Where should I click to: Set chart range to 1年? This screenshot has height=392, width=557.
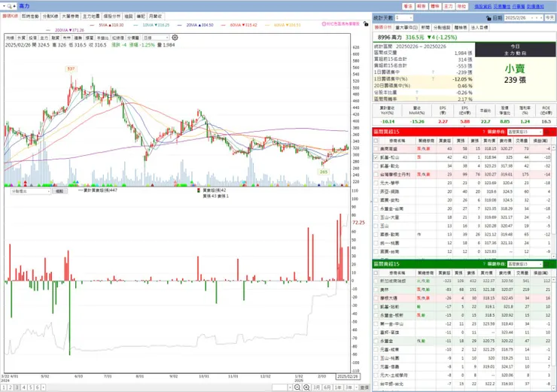(338, 387)
